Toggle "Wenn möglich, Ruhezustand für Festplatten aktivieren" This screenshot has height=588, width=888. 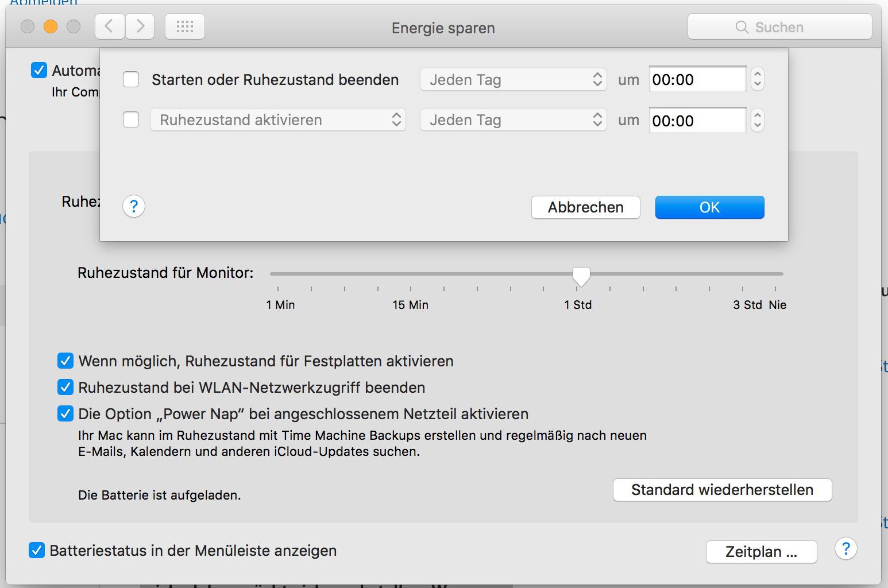tap(65, 361)
